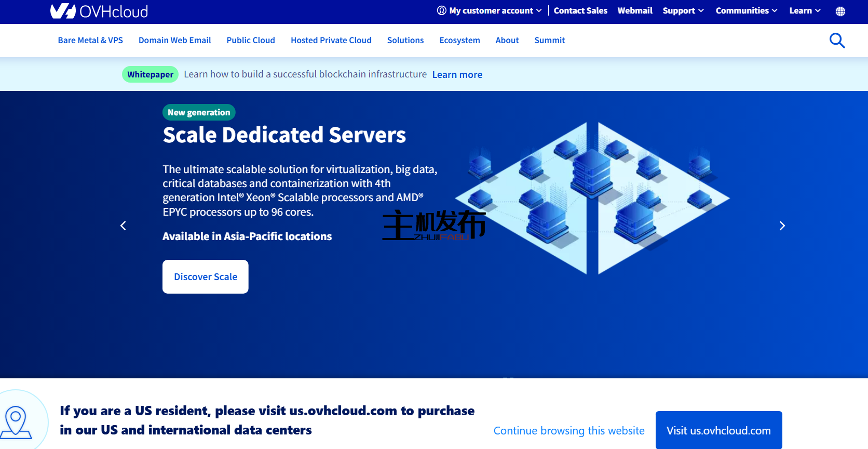Open the search magnifier icon
The image size is (868, 449).
[x=837, y=41]
